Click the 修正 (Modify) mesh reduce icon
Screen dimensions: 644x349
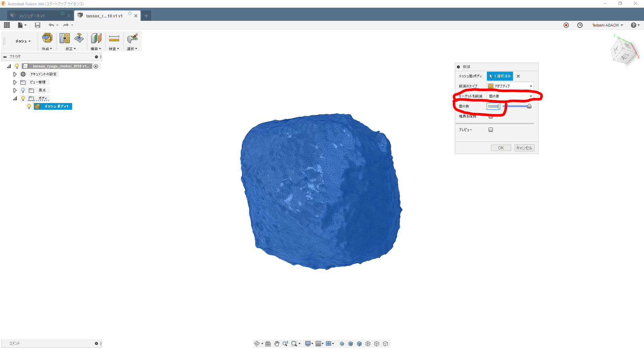pos(65,38)
